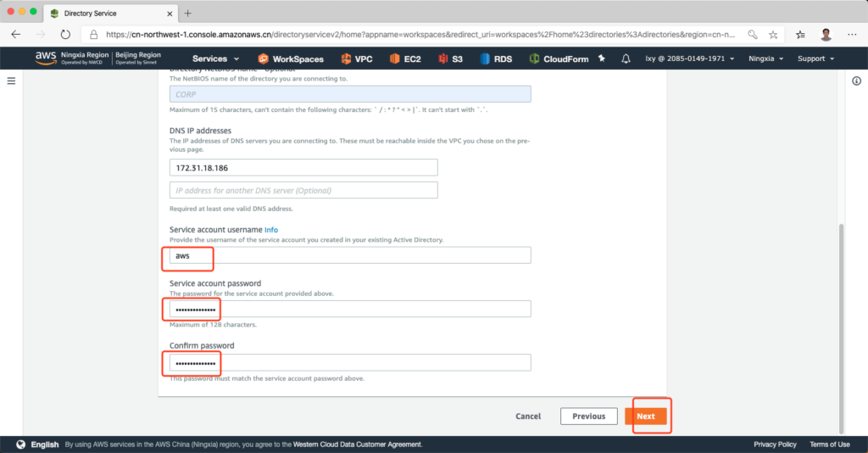The image size is (868, 453).
Task: Click the pin shortcuts icon
Action: pos(602,59)
